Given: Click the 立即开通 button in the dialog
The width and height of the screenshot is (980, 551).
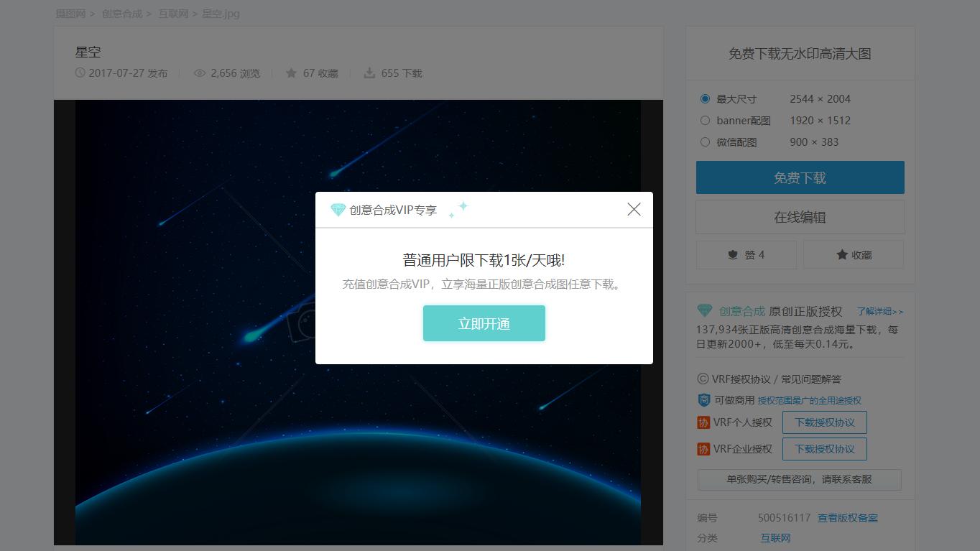Looking at the screenshot, I should (484, 323).
